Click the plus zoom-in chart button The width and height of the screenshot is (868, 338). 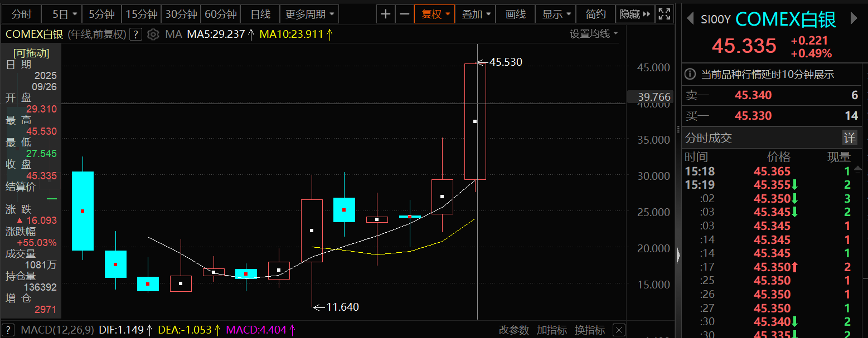(385, 14)
